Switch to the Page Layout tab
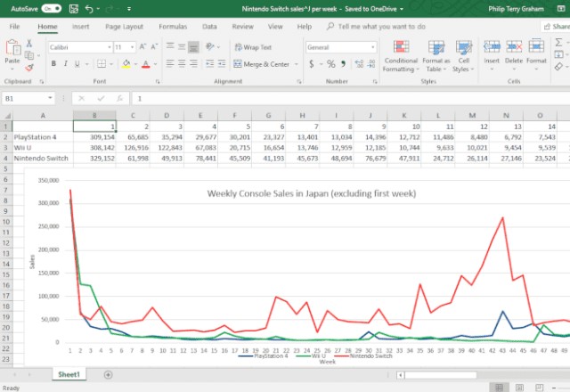 [x=125, y=27]
